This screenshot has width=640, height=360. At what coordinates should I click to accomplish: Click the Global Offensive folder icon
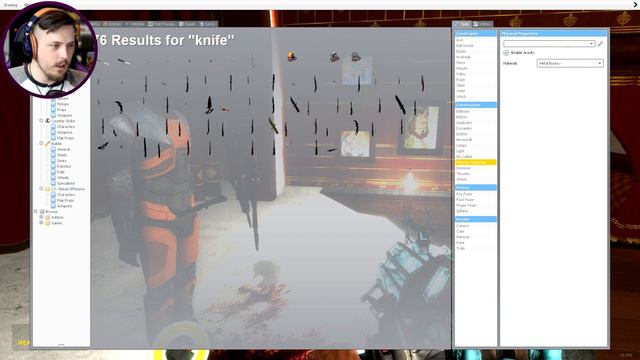47,189
